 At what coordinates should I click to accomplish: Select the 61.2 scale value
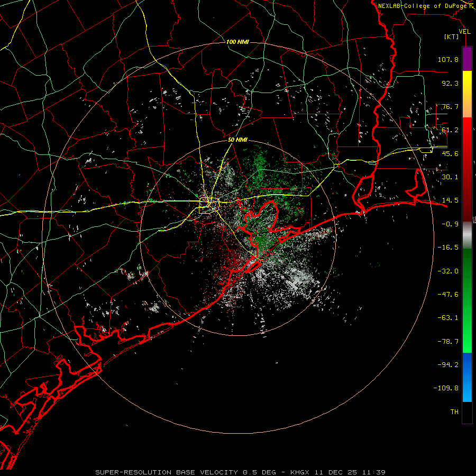tap(450, 130)
